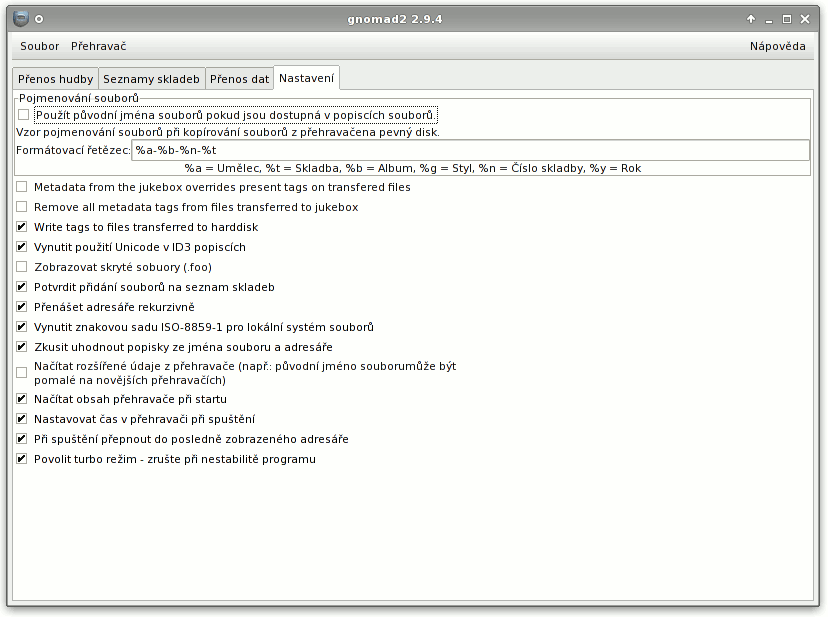
Task: Switch to the Seznamy skladeb tab
Action: coord(152,79)
